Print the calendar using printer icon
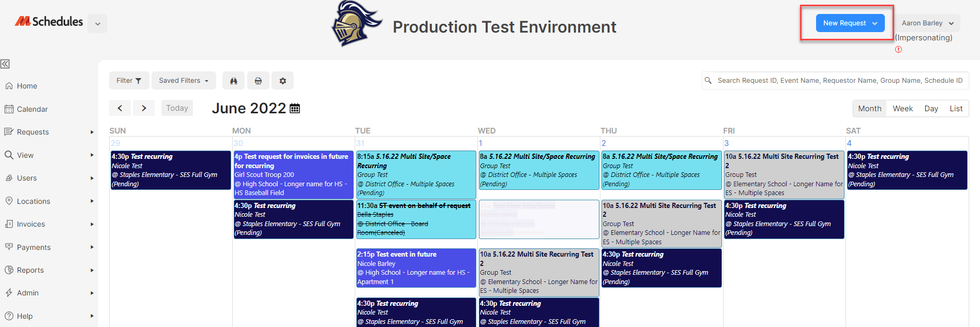980x327 pixels. coord(258,81)
